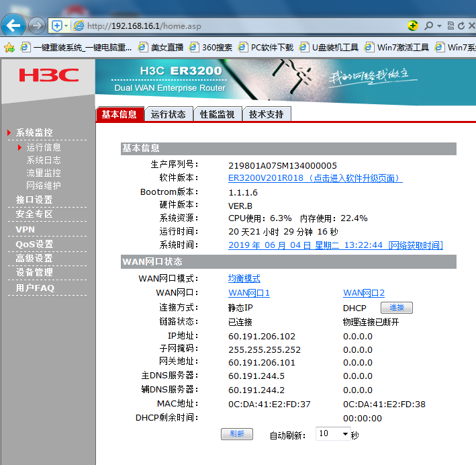Expand the 接口设置 sidebar menu
The image size is (476, 465).
point(34,200)
